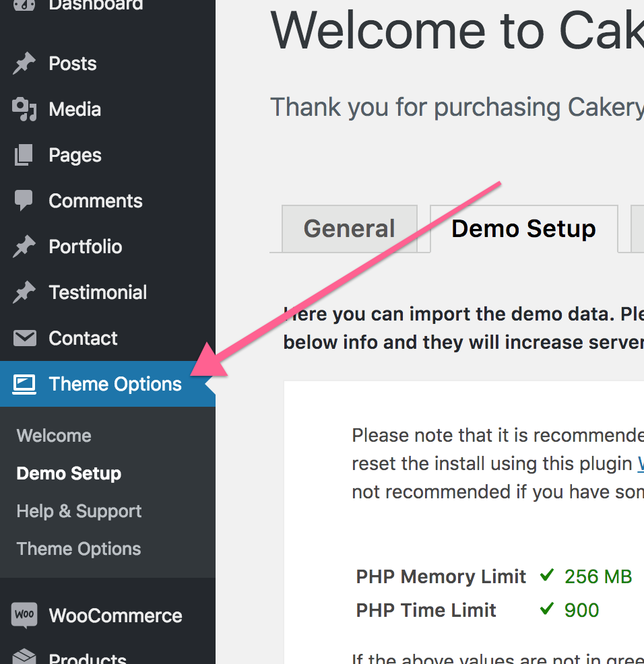Open Help & Support submenu item

[79, 511]
